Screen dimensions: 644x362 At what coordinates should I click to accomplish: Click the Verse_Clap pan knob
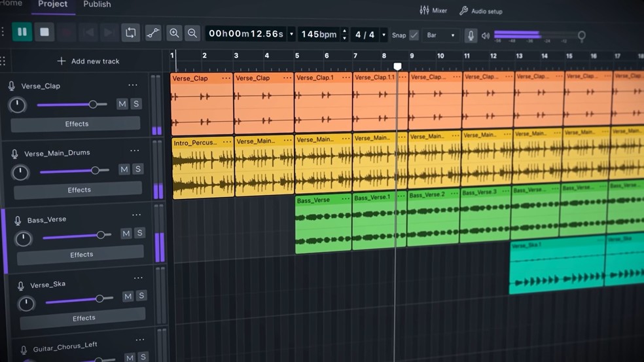(17, 105)
